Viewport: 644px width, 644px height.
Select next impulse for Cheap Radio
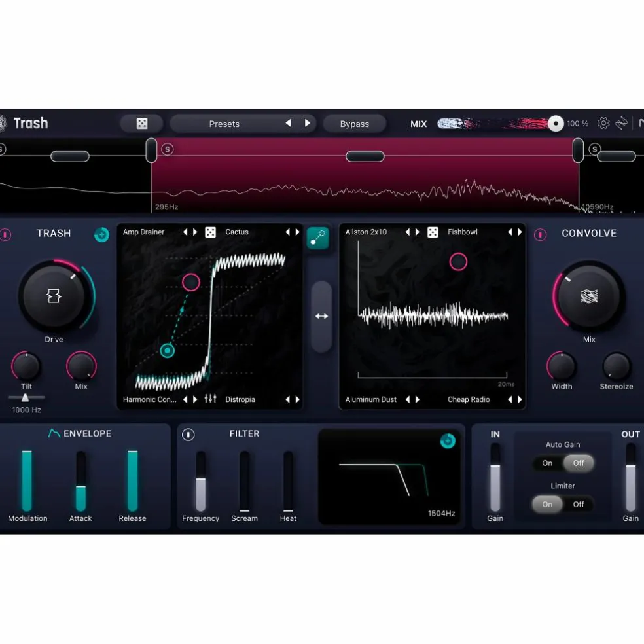pyautogui.click(x=520, y=399)
